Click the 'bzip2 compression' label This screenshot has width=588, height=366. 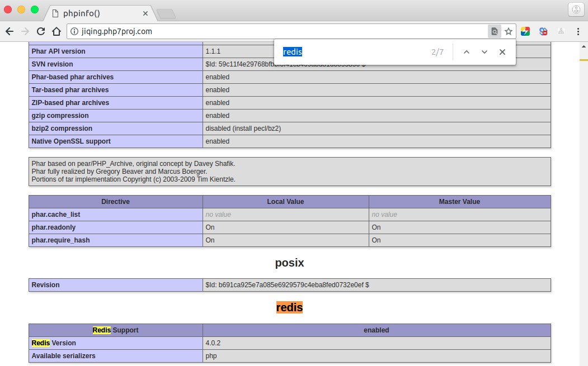click(x=62, y=129)
